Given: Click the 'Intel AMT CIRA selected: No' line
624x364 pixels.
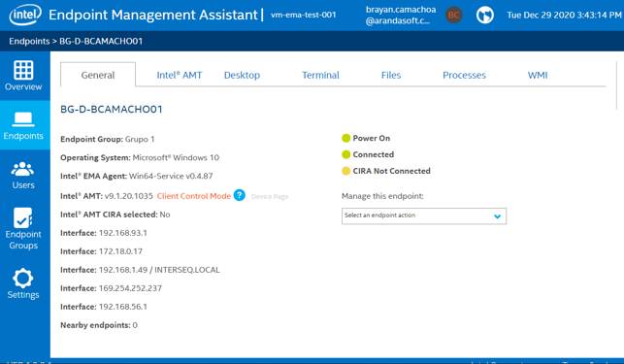Looking at the screenshot, I should point(115,215).
